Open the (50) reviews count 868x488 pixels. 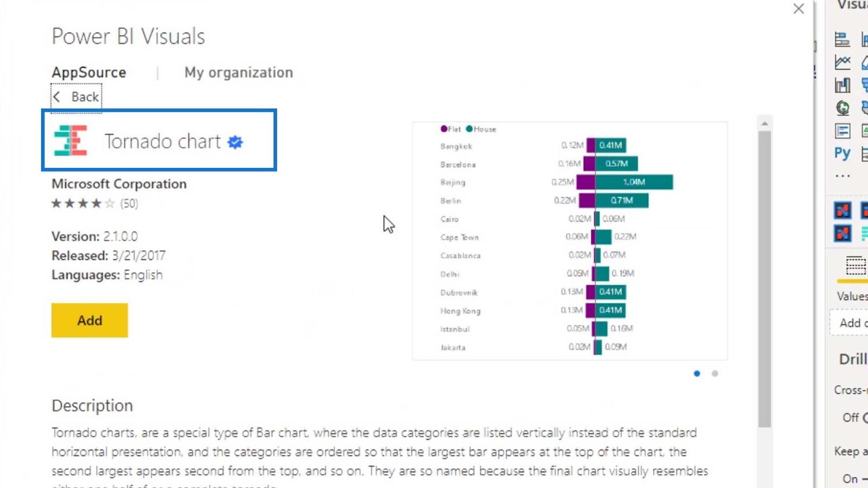coord(129,203)
